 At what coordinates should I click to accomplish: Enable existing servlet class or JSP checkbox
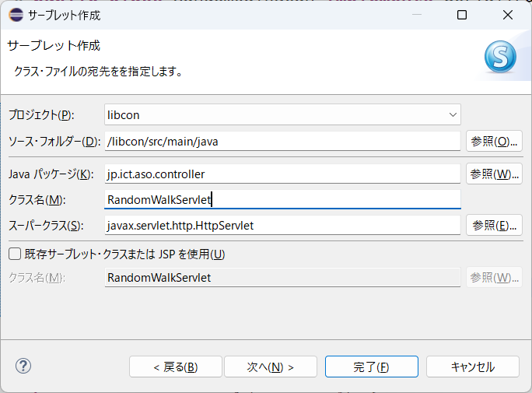click(x=15, y=254)
